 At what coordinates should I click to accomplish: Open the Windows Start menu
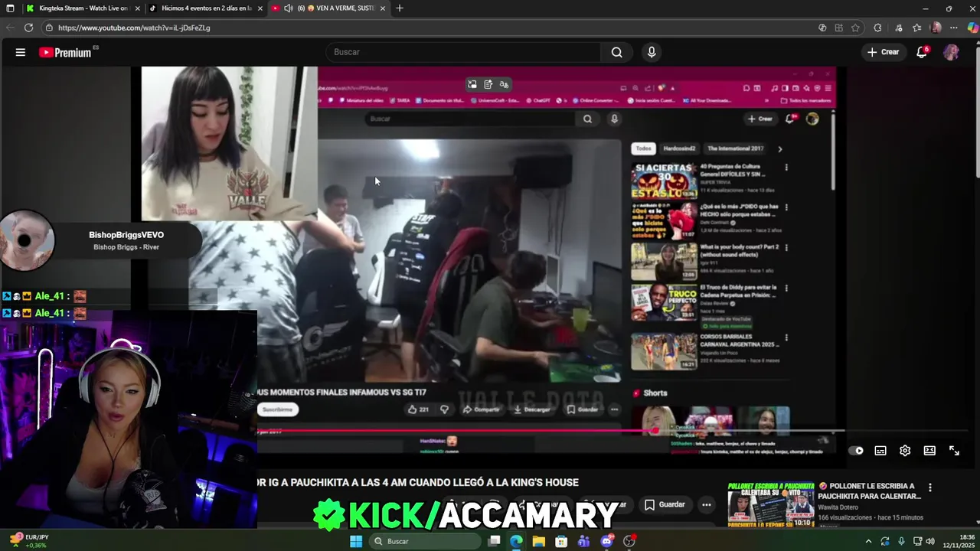(356, 541)
